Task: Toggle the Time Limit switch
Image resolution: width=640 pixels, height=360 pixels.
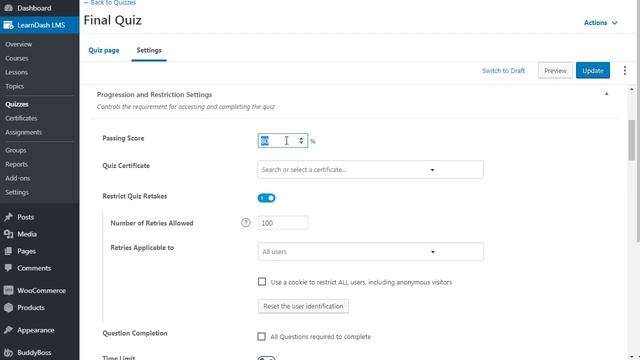Action: (267, 358)
